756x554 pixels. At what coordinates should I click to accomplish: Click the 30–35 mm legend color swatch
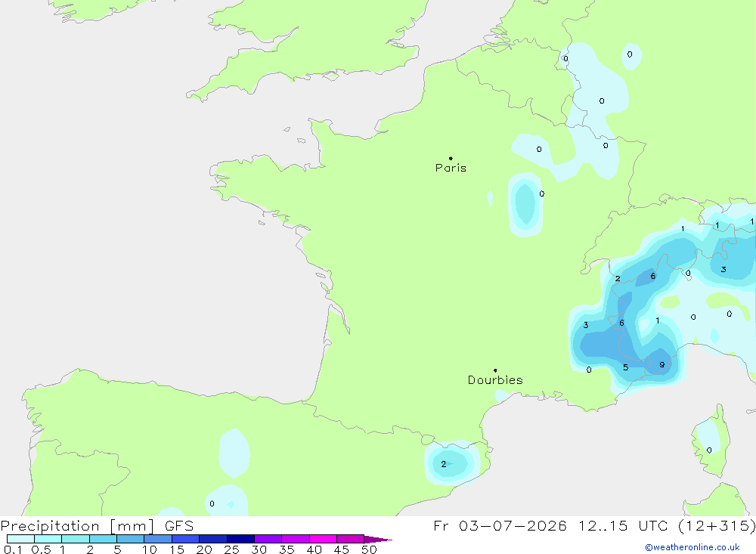pos(268,539)
